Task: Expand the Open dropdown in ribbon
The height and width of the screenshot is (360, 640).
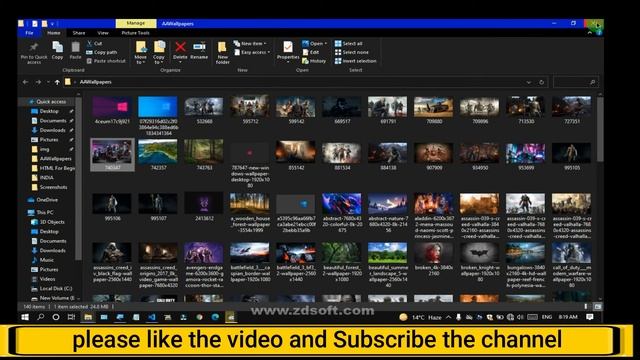Action: [x=314, y=43]
